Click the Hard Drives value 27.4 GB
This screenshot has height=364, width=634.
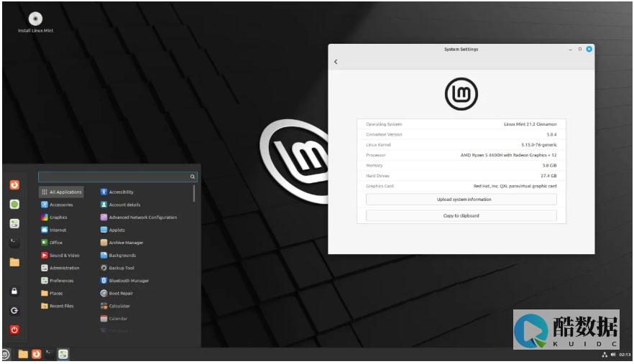click(x=548, y=176)
